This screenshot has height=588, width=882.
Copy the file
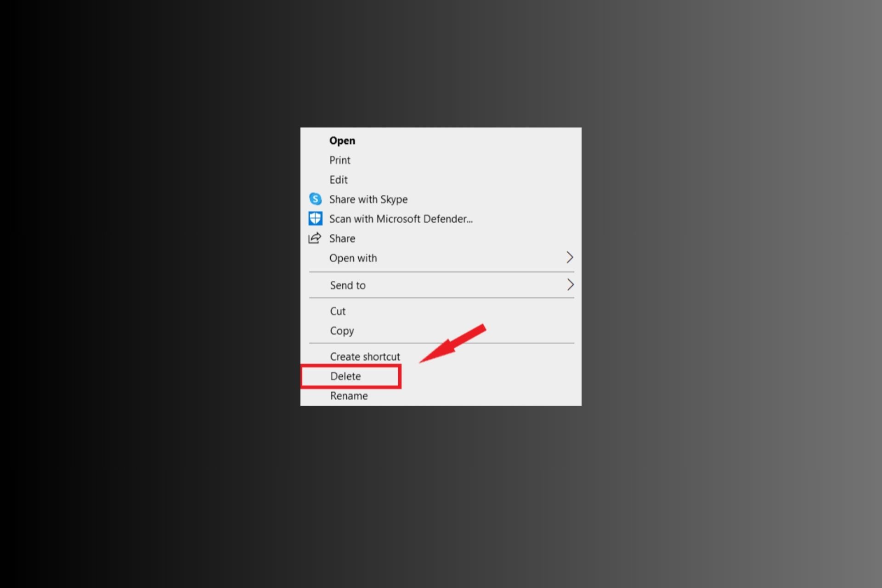pyautogui.click(x=341, y=330)
